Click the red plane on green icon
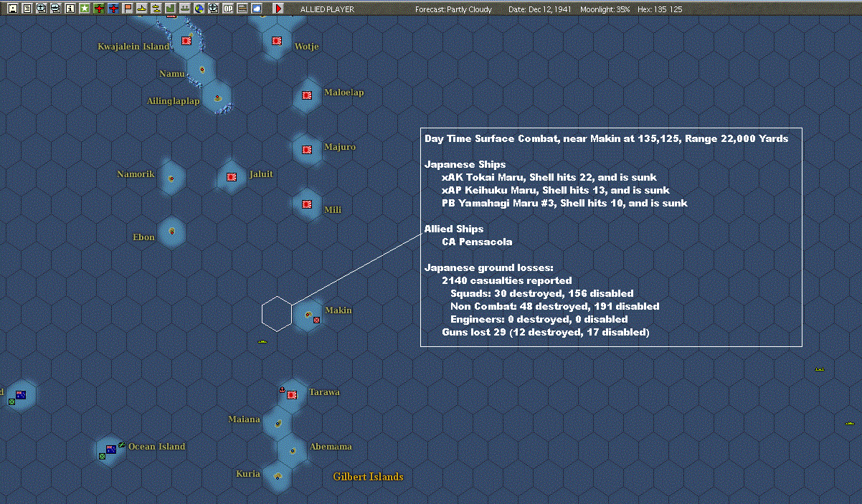The width and height of the screenshot is (862, 504). pyautogui.click(x=99, y=9)
